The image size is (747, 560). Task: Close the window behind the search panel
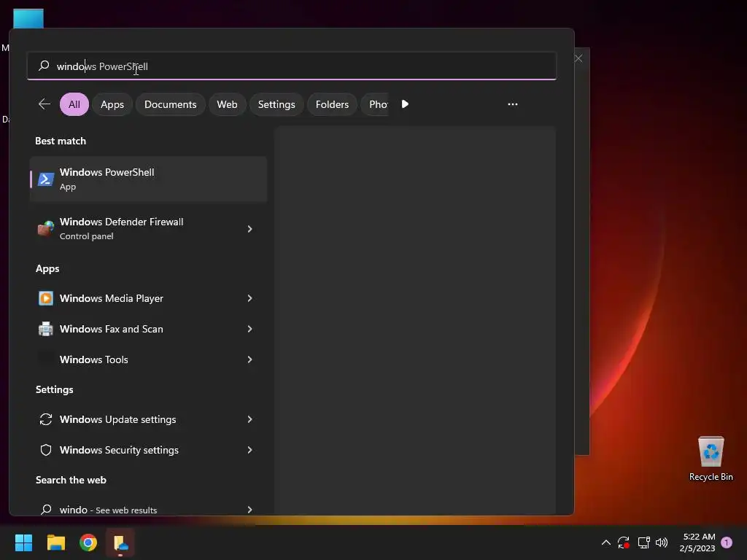pyautogui.click(x=578, y=58)
